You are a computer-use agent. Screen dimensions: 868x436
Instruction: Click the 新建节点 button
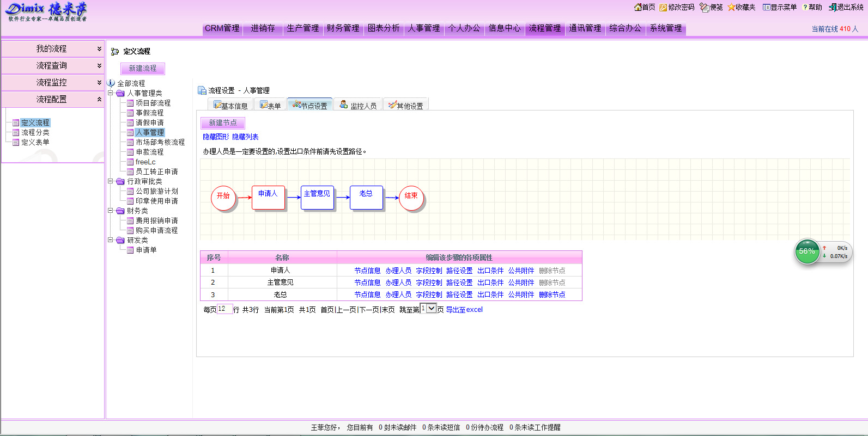pyautogui.click(x=222, y=123)
